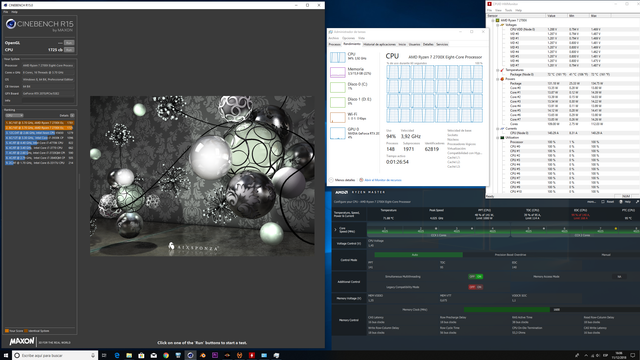The image size is (640, 360).
Task: Click the MAXON logo at bottom
Action: point(22,341)
